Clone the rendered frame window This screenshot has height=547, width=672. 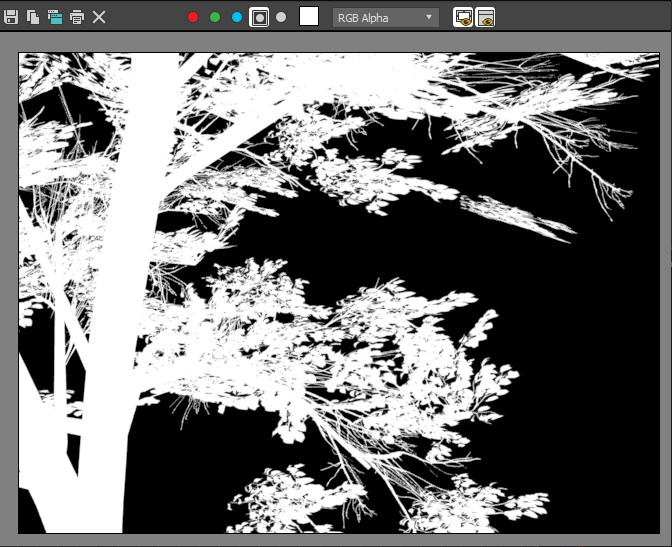(55, 17)
